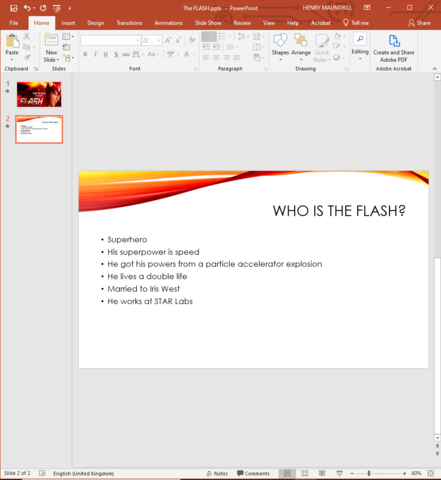Image resolution: width=441 pixels, height=480 pixels.
Task: Switch to Slide Sorter view
Action: [305, 473]
